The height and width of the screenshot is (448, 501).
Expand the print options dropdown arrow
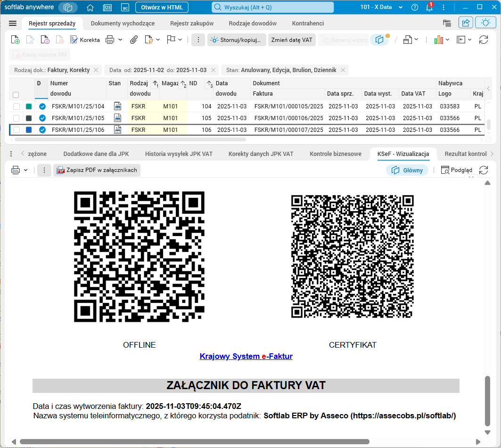point(120,40)
